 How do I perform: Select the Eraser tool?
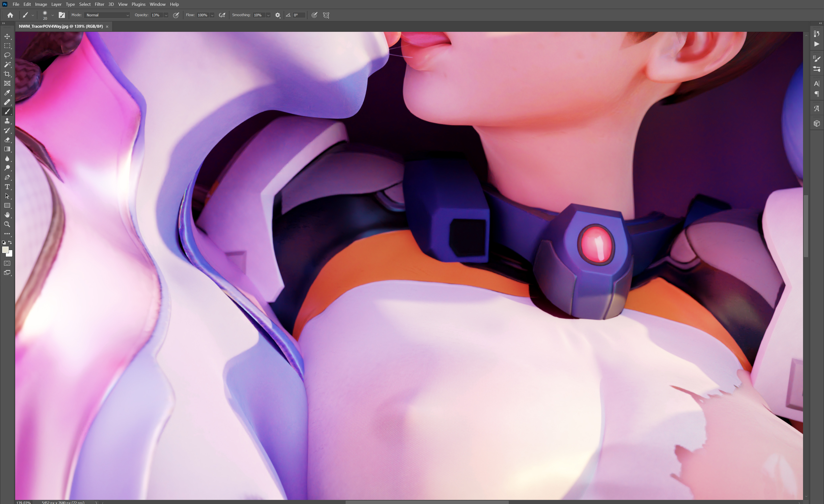(x=7, y=140)
